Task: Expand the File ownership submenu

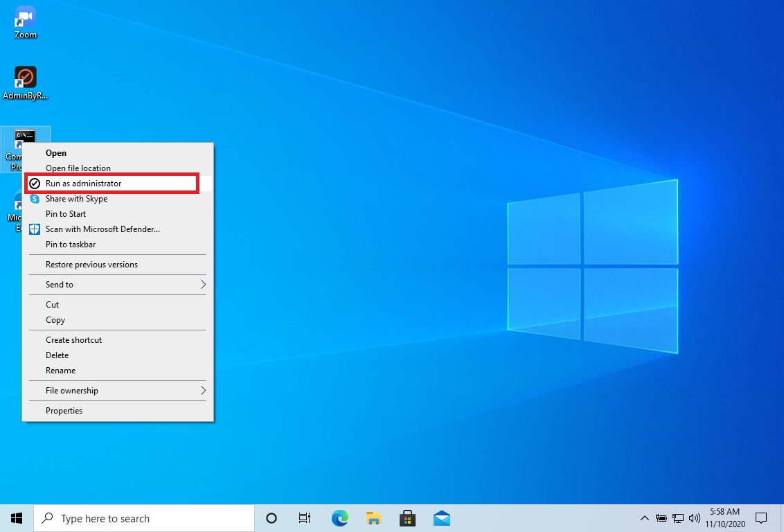Action: 118,391
